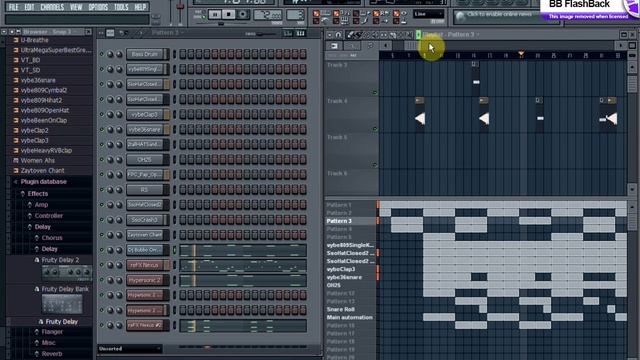Select the Fruity Delay plugin entry
This screenshot has height=360, width=640.
[x=61, y=322]
